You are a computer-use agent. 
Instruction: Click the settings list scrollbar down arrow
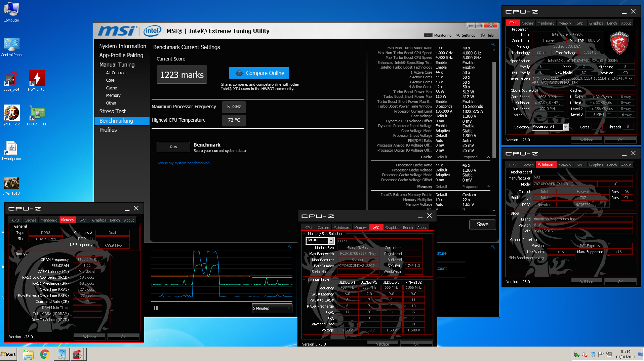[494, 210]
